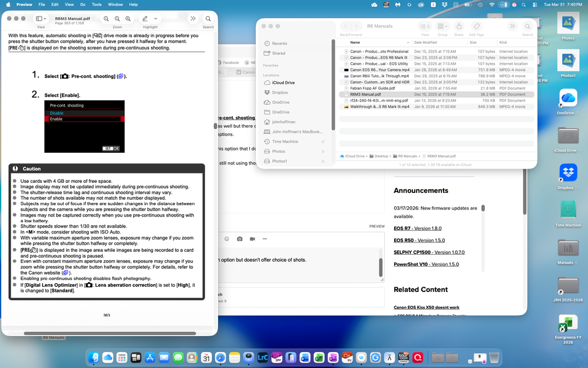Go forward in Finder R6 Manuals window

356,27
